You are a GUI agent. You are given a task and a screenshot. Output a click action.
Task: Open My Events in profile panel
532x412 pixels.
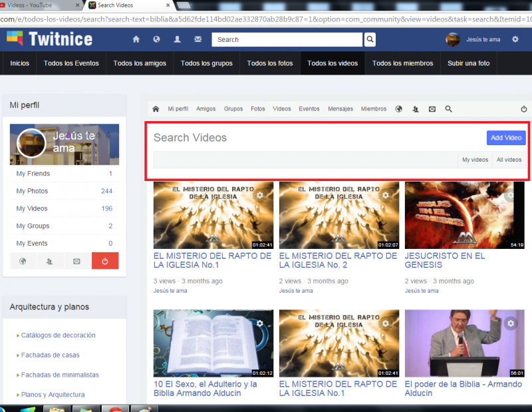pos(65,243)
